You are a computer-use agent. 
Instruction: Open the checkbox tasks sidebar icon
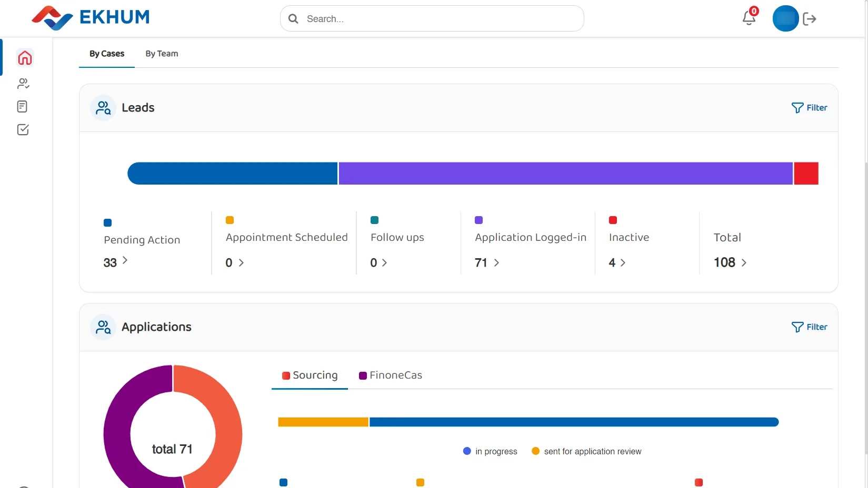(x=23, y=129)
